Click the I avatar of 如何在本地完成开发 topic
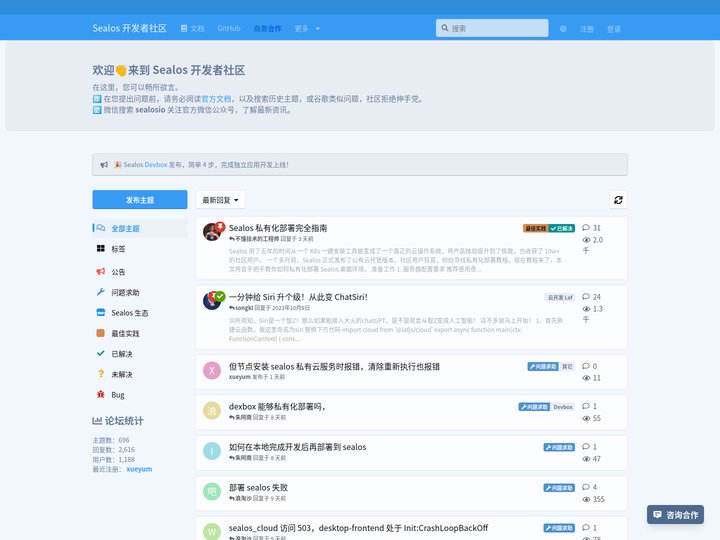Viewport: 720px width, 540px height. (x=212, y=451)
